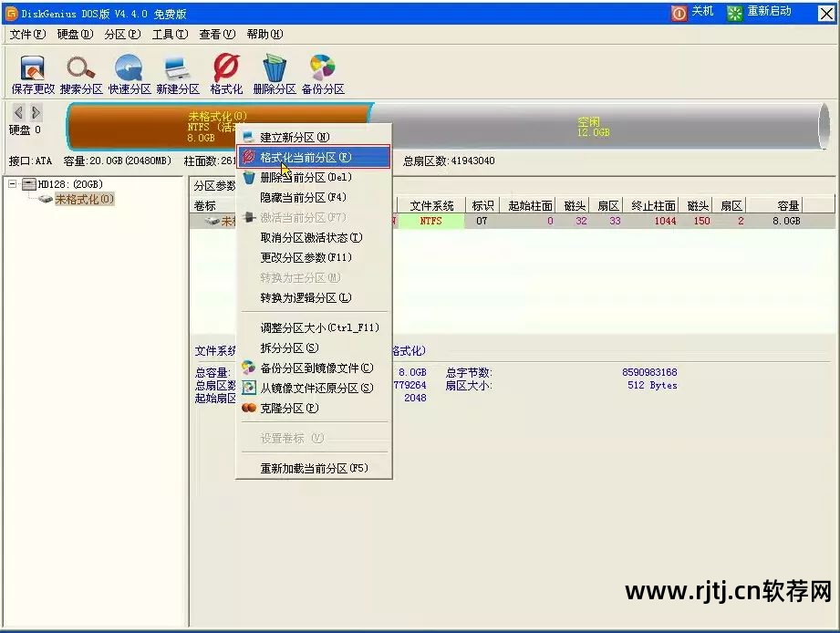This screenshot has width=840, height=633.
Task: Choose 拆分分区(S) in context menu
Action: tap(314, 348)
